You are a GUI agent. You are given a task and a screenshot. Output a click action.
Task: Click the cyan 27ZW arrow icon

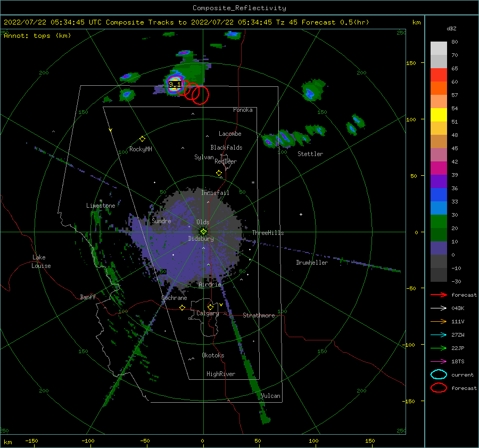(x=439, y=335)
